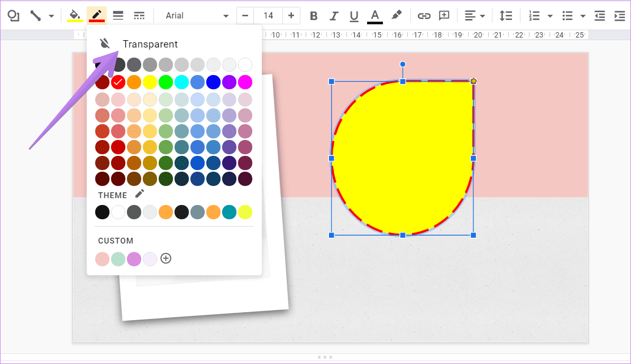Pick the purple swatch in bright row
The height and width of the screenshot is (364, 631).
tap(229, 82)
